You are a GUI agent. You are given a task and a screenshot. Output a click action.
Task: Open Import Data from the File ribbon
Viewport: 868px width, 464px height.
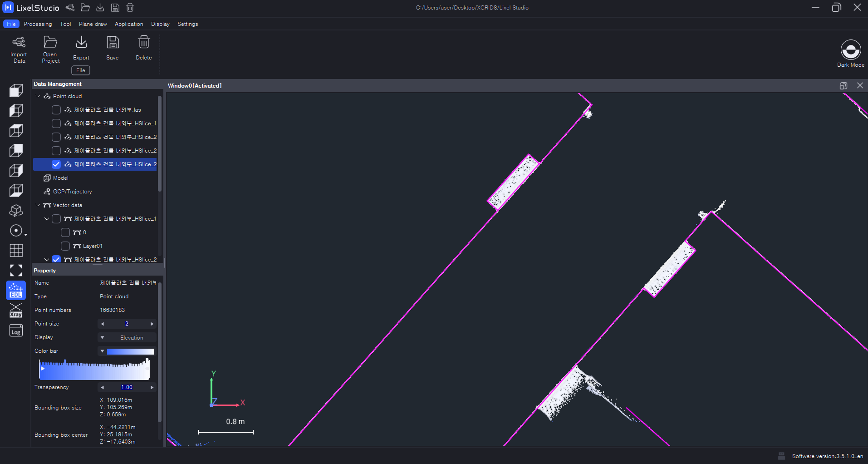click(19, 50)
